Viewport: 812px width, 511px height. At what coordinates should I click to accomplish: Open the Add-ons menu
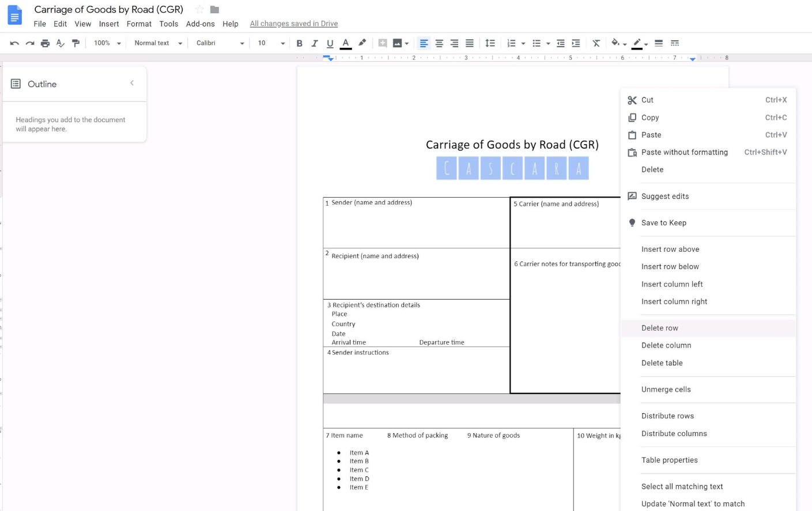(201, 24)
